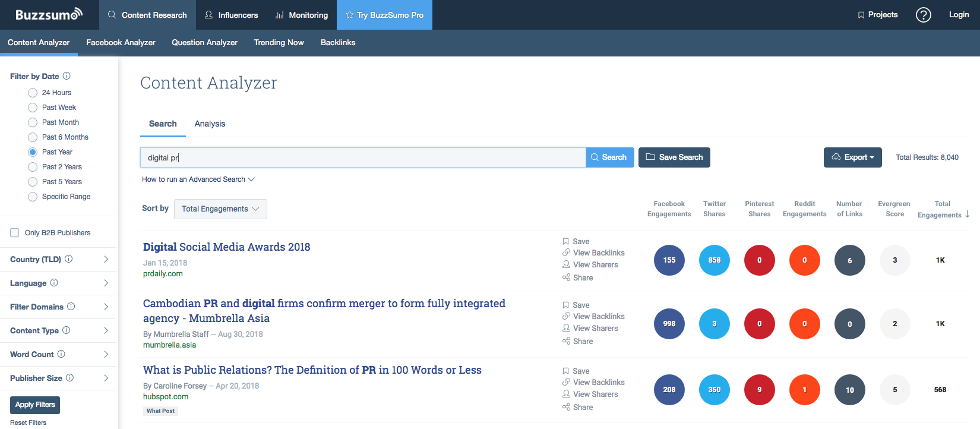
Task: Click the Country (TLD) info icon
Action: 69,259
